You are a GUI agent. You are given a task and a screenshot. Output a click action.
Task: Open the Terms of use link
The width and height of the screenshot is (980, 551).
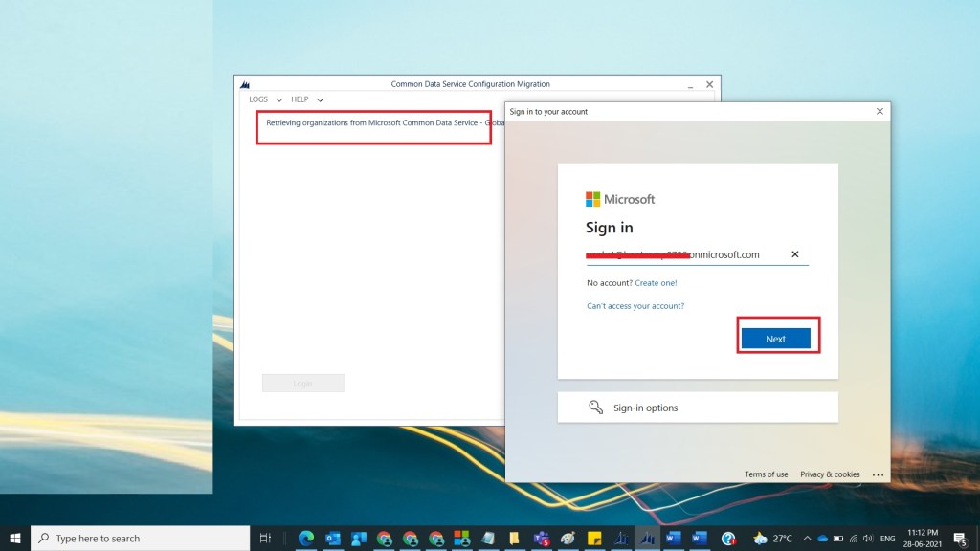point(766,474)
